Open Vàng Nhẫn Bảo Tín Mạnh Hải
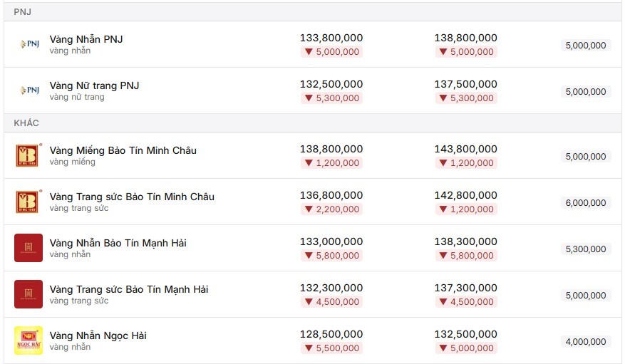The height and width of the screenshot is (364, 625). pyautogui.click(x=118, y=243)
